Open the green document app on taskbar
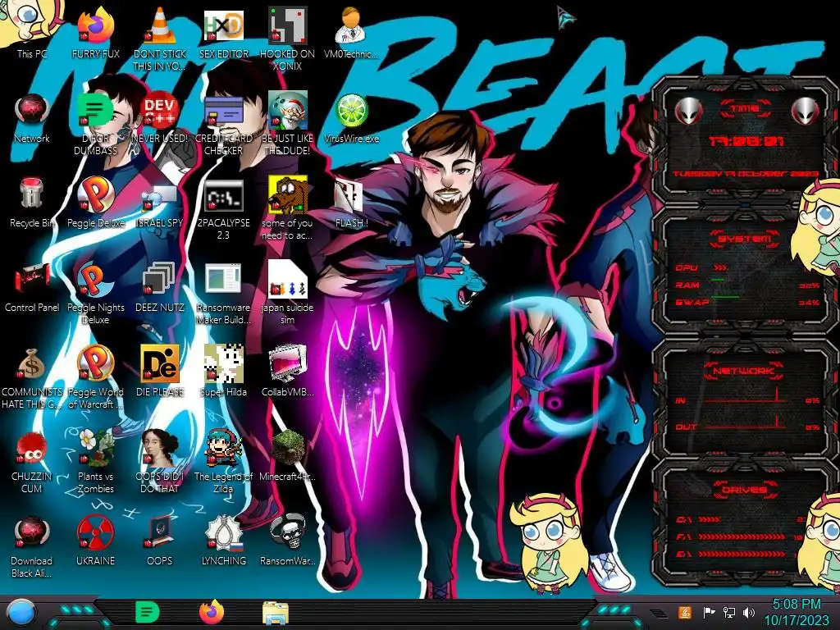This screenshot has width=840, height=630. pyautogui.click(x=148, y=612)
